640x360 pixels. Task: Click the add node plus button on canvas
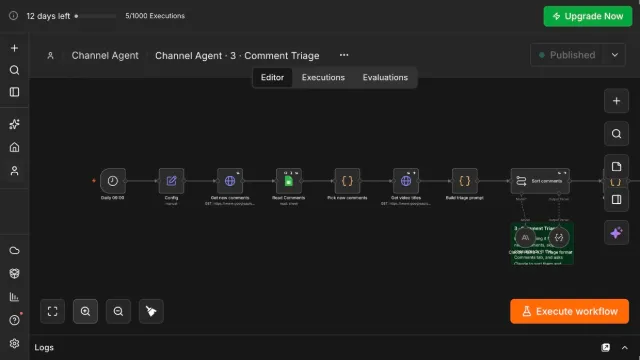point(616,101)
